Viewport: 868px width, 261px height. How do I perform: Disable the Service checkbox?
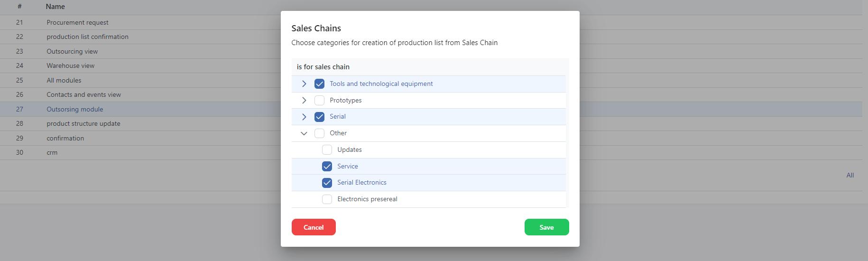[x=327, y=166]
